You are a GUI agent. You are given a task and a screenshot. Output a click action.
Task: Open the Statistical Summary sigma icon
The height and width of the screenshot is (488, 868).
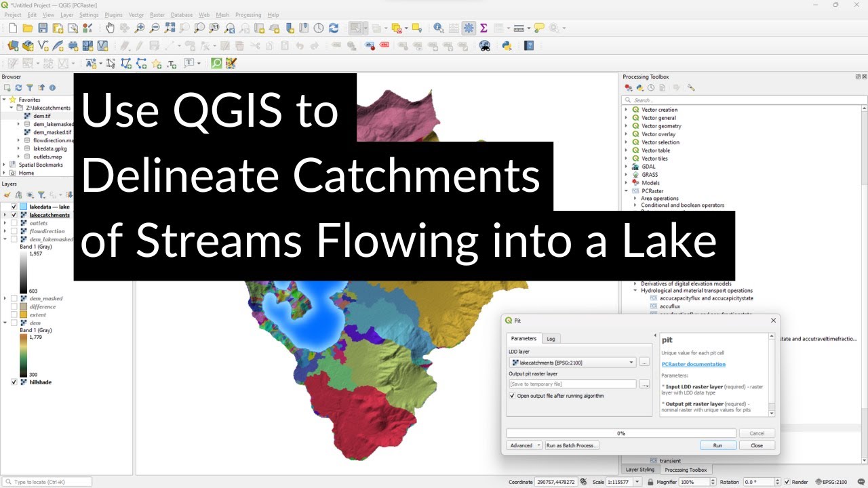tap(484, 28)
